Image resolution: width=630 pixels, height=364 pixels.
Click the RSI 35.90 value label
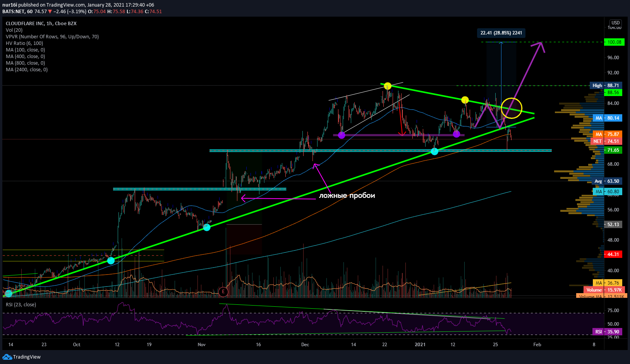[607, 331]
